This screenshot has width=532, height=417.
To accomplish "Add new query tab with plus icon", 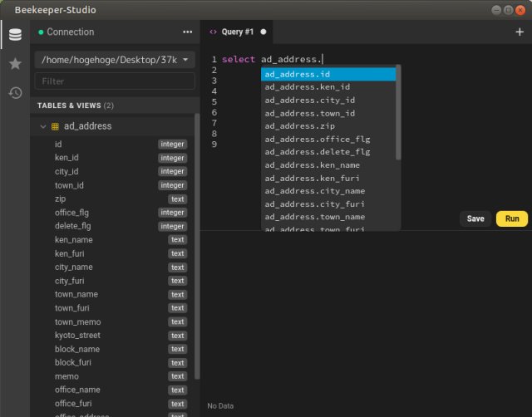I will click(520, 32).
